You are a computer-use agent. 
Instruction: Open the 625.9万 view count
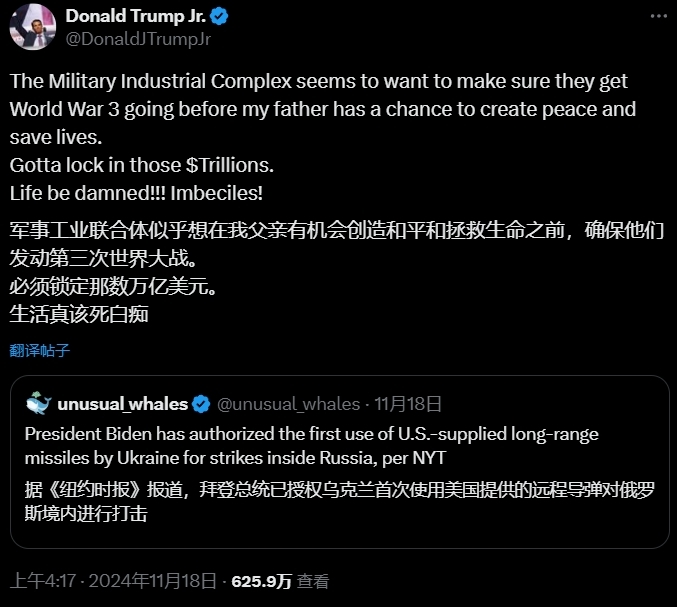click(x=261, y=581)
